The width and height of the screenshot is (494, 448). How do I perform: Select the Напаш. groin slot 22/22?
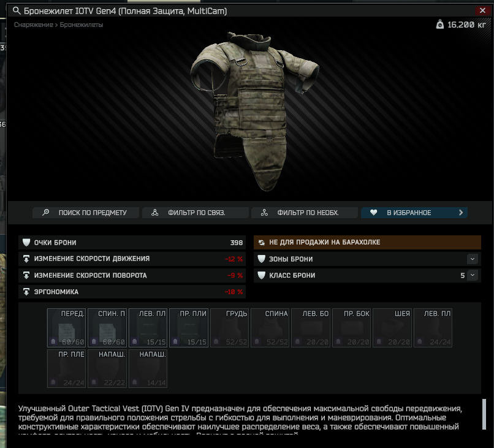pos(107,368)
